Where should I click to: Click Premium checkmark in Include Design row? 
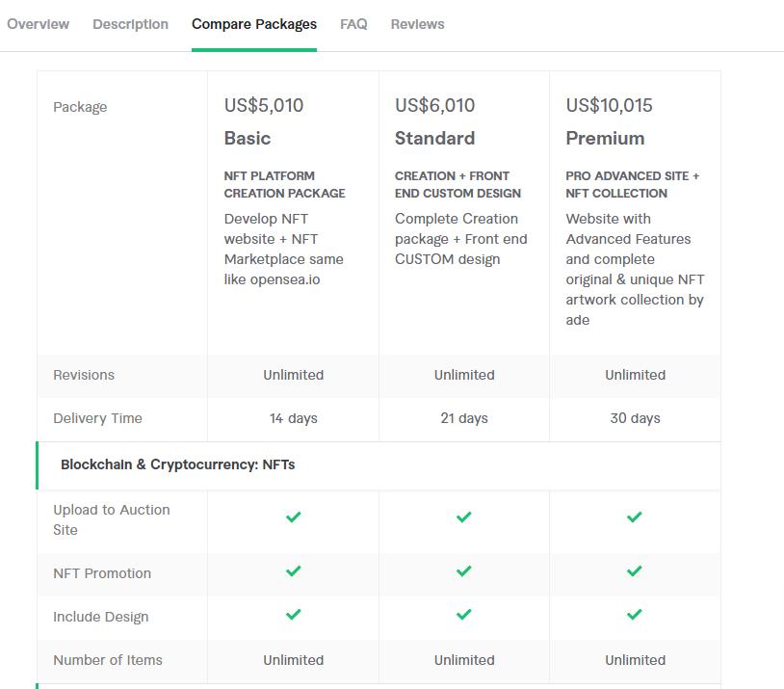click(x=635, y=615)
